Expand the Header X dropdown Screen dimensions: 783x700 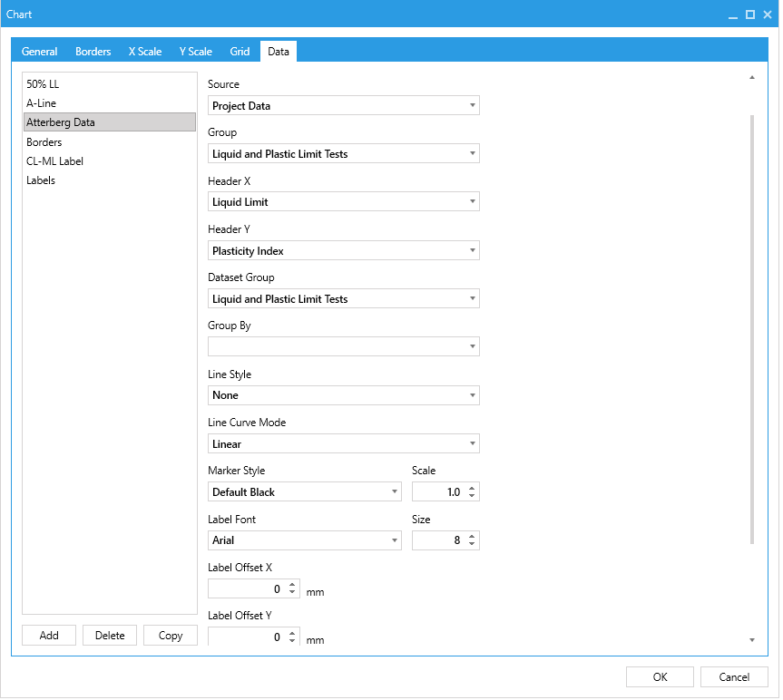(x=343, y=202)
